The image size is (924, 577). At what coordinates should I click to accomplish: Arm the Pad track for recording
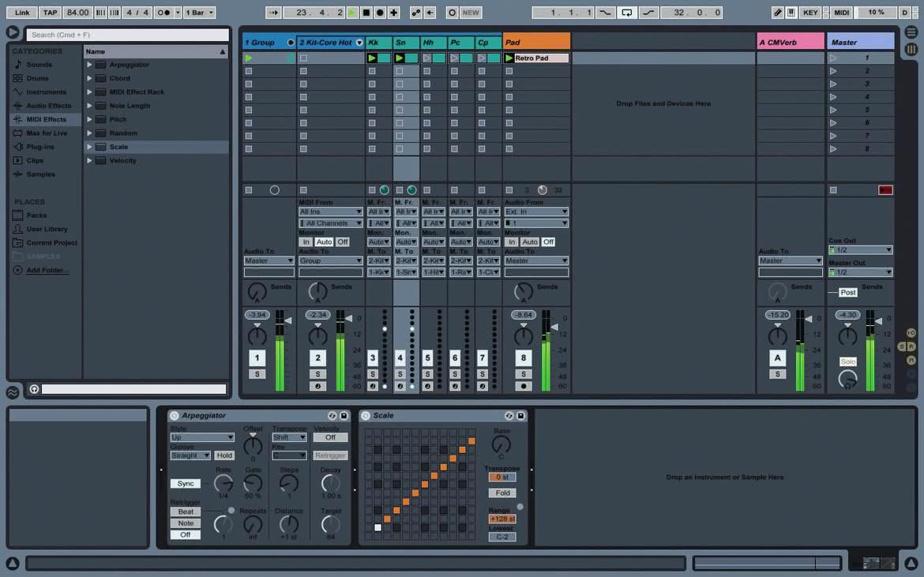click(524, 386)
